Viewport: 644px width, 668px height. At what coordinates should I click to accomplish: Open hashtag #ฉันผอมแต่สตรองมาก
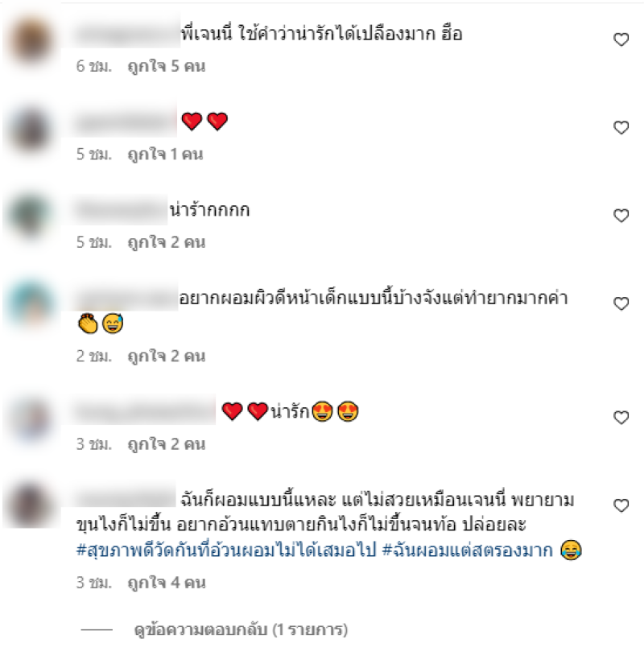click(468, 550)
